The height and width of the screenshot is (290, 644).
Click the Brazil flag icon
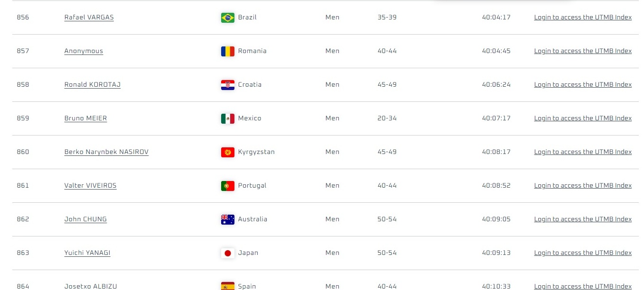pyautogui.click(x=227, y=18)
